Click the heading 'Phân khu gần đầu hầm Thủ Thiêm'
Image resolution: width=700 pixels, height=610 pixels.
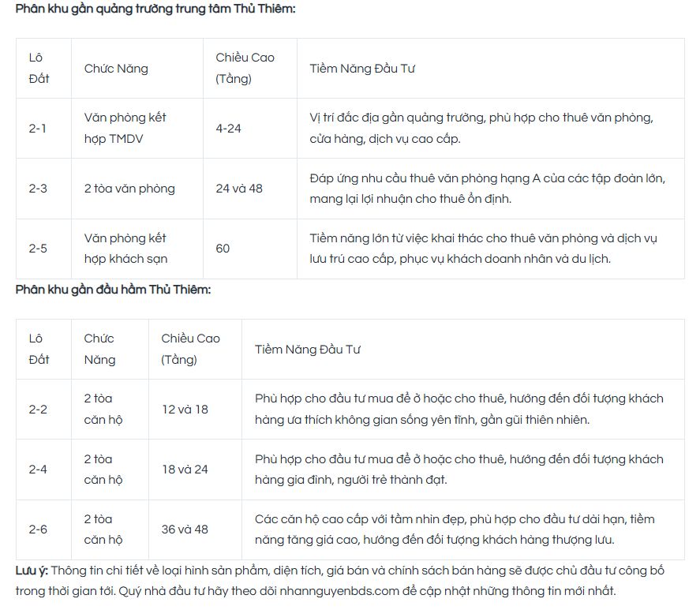pos(113,290)
